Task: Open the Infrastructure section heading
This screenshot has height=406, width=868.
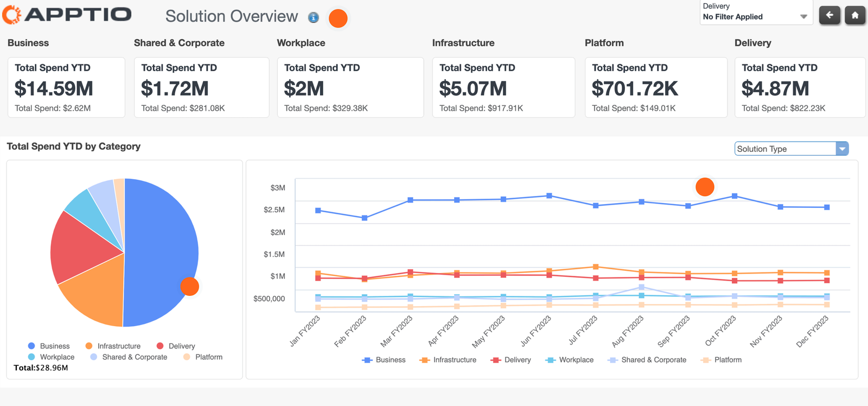Action: point(463,43)
